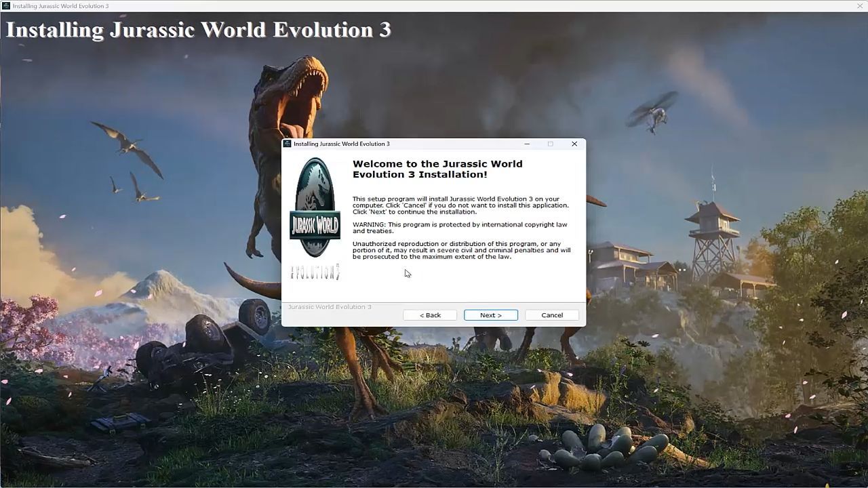Close the full-screen installer background window
868x488 pixels.
(x=860, y=6)
